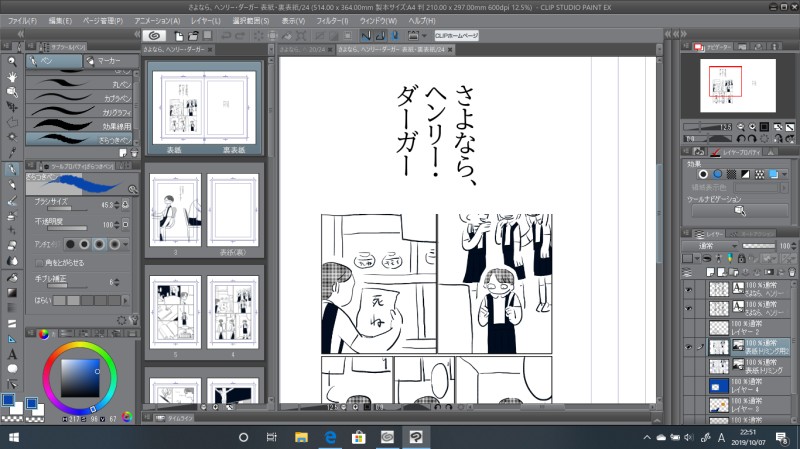
Task: Open 編集(E) menu
Action: coord(60,21)
